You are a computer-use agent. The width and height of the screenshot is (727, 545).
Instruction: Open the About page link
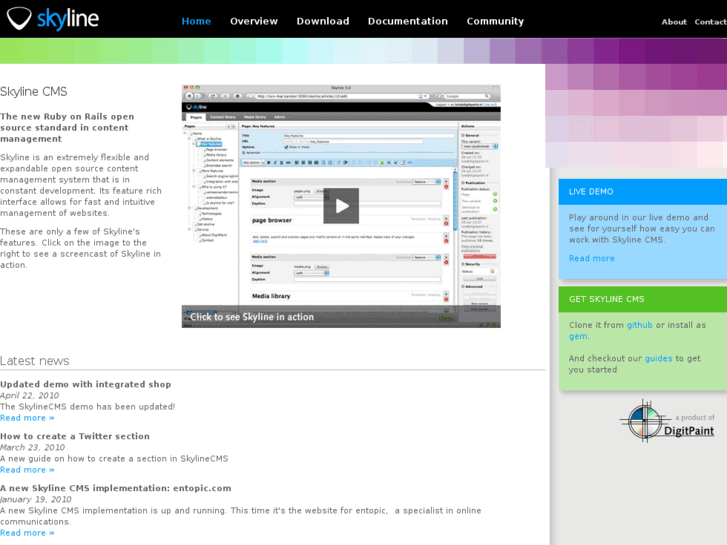674,22
